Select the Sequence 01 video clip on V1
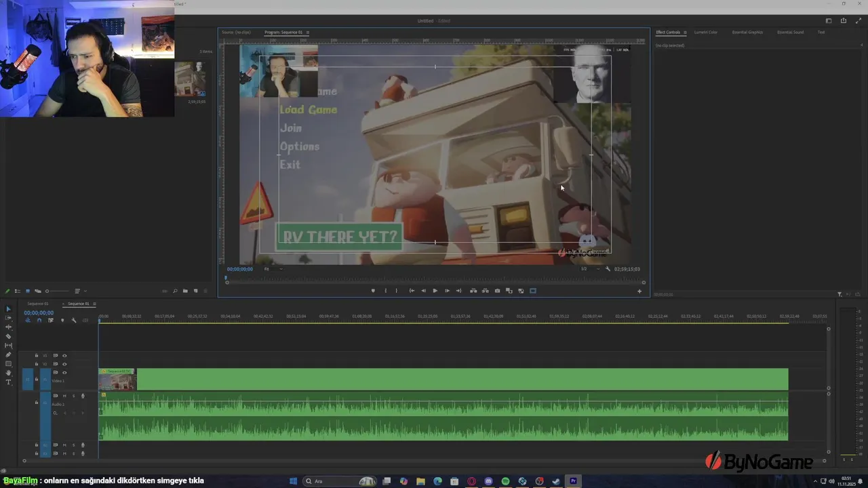Viewport: 868px width, 488px height. click(443, 380)
